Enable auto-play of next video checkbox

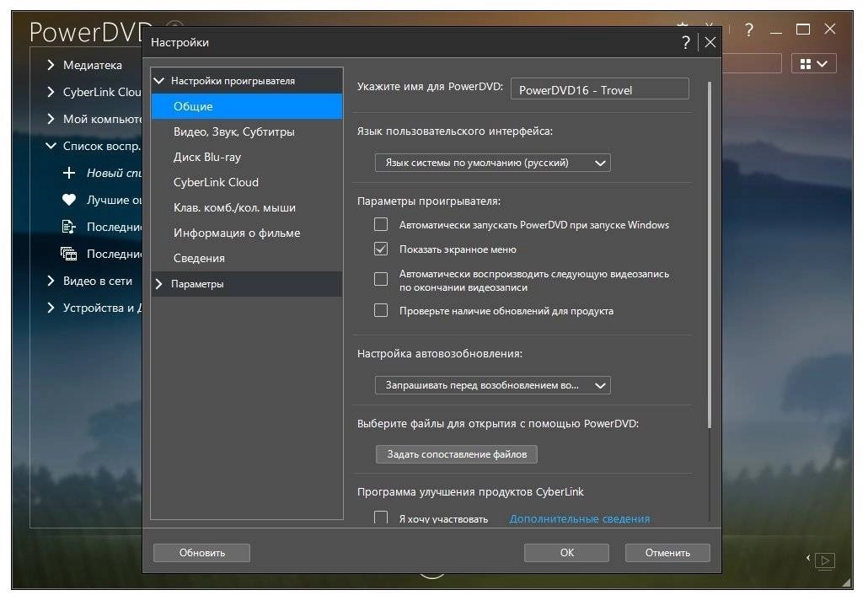pyautogui.click(x=381, y=279)
